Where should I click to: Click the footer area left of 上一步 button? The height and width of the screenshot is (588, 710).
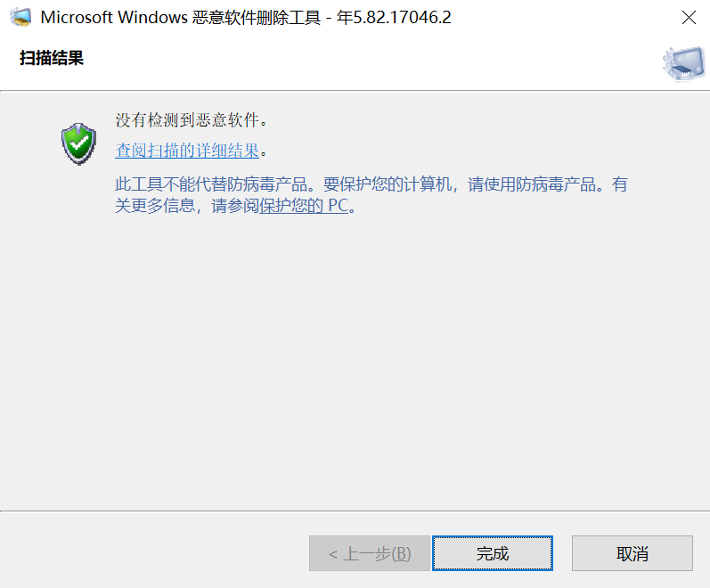click(154, 553)
